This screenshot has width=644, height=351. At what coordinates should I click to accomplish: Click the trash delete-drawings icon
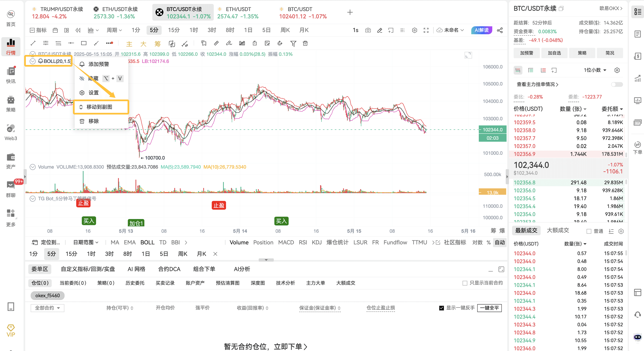[305, 44]
